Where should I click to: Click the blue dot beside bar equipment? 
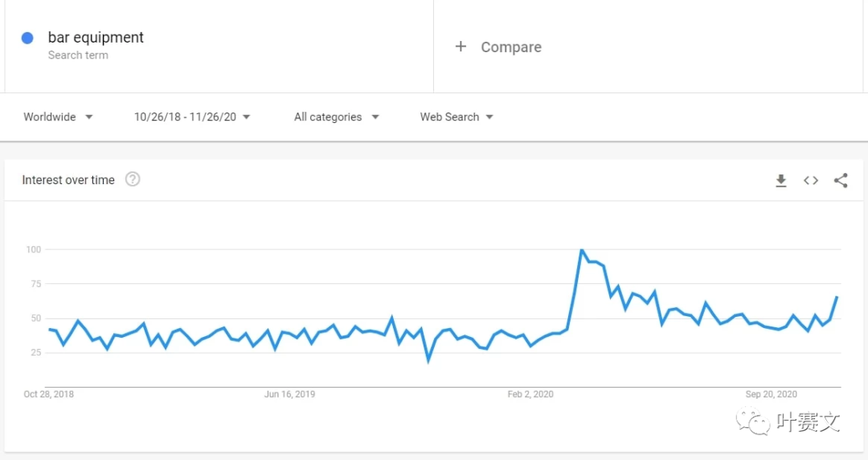(27, 38)
